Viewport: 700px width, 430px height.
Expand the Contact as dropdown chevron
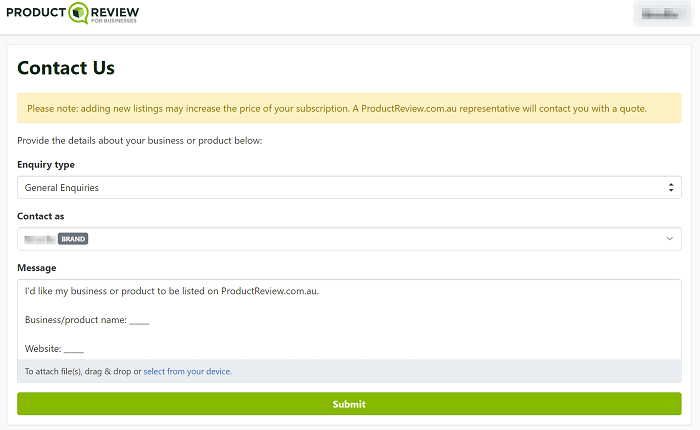(x=670, y=239)
